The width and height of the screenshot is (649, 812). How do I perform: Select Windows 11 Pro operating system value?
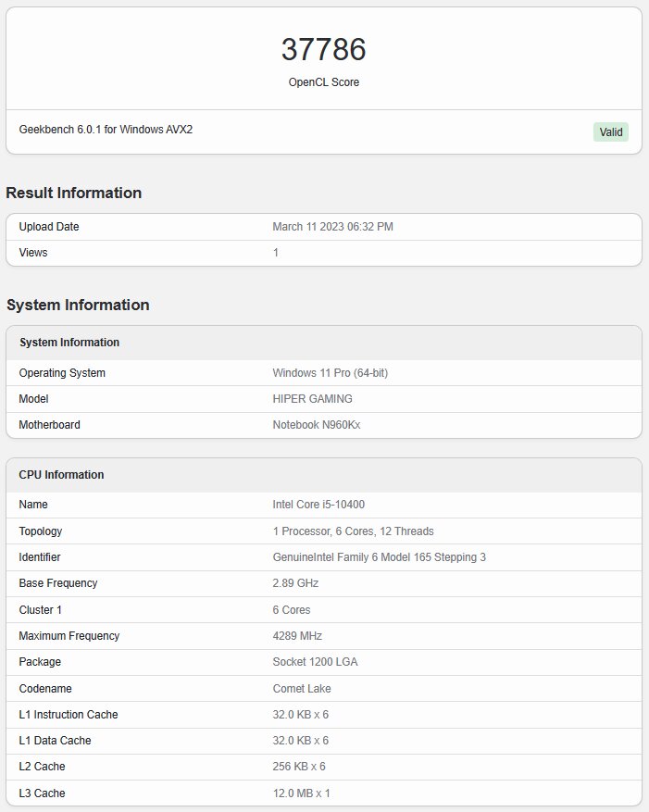[330, 373]
